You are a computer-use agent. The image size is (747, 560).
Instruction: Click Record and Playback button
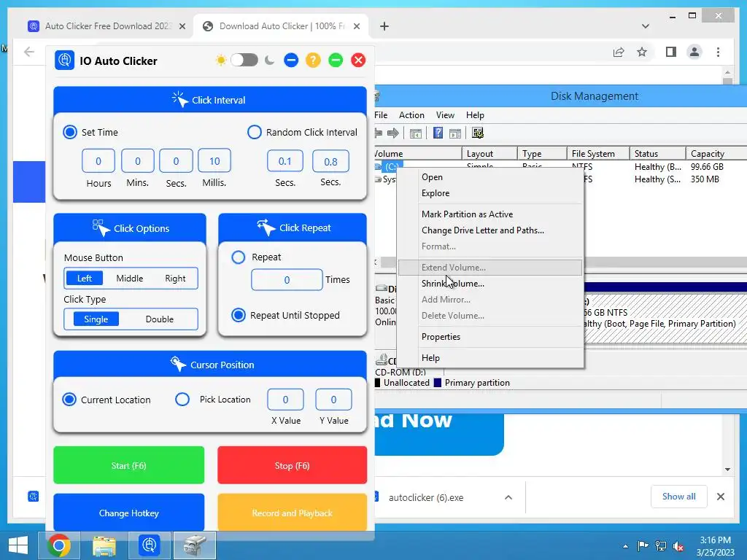tap(292, 513)
